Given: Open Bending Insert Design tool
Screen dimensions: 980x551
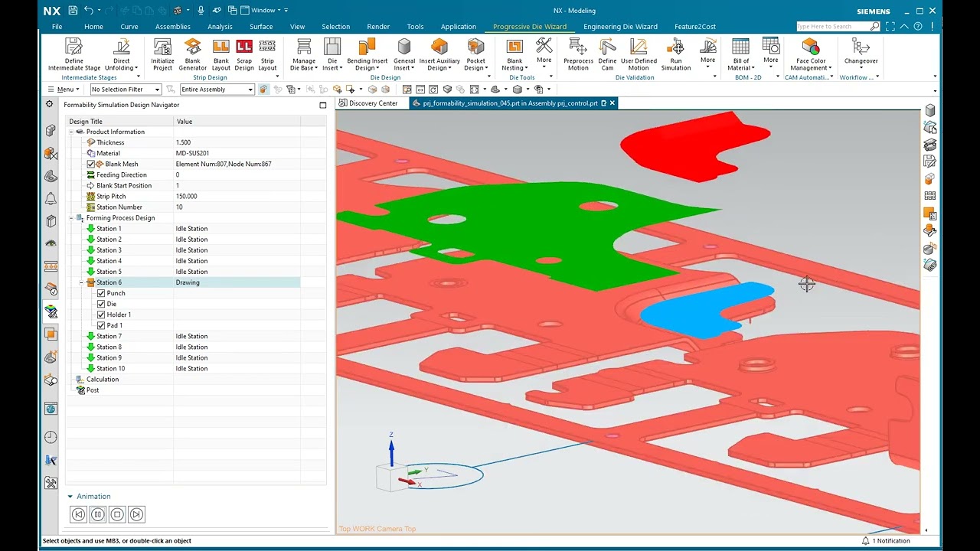Looking at the screenshot, I should (x=367, y=54).
